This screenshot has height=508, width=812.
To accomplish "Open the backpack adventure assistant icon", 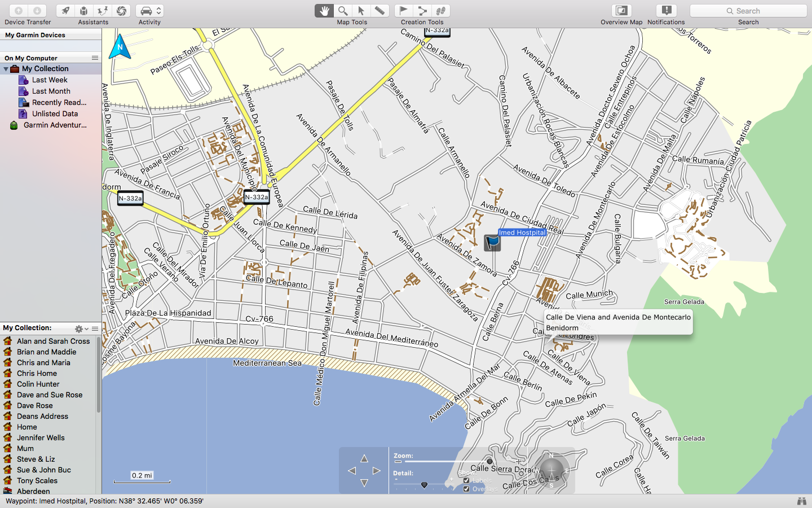I will (x=83, y=11).
